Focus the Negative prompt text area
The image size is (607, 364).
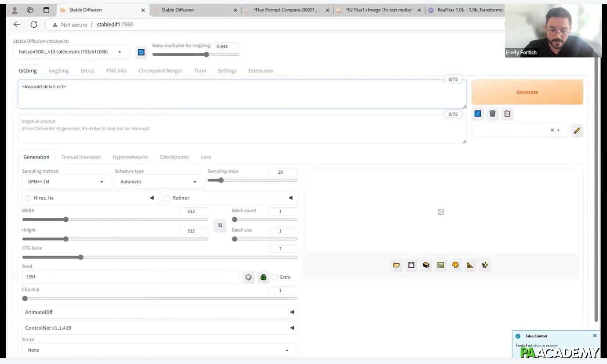pyautogui.click(x=242, y=130)
